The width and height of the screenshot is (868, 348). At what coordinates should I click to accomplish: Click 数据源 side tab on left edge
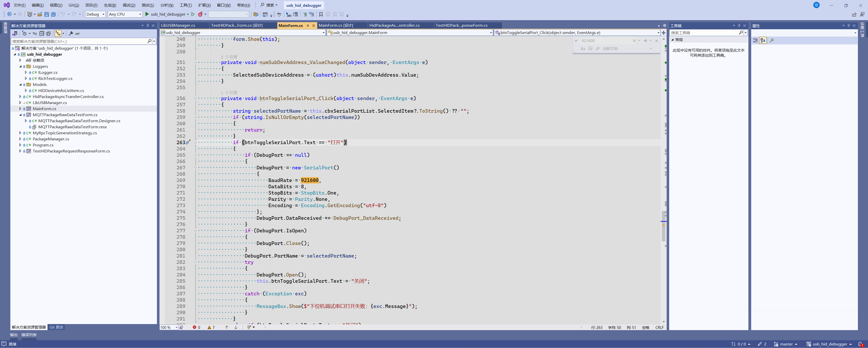pos(5,28)
